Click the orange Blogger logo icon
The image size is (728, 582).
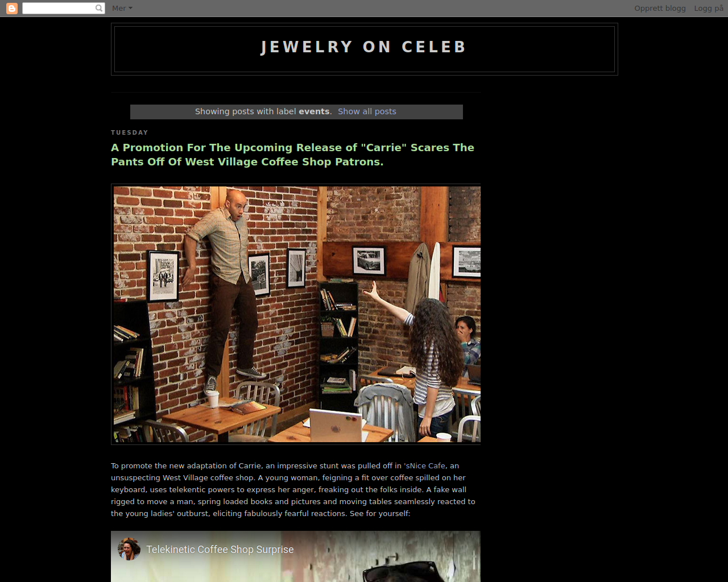(x=11, y=8)
